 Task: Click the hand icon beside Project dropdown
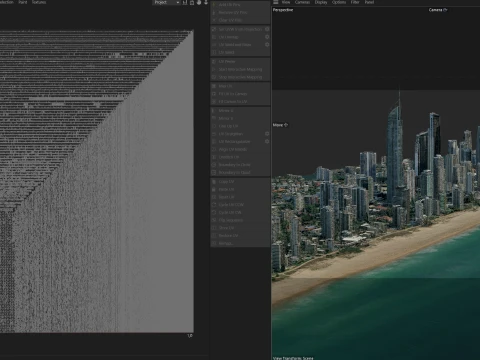pyautogui.click(x=199, y=2)
